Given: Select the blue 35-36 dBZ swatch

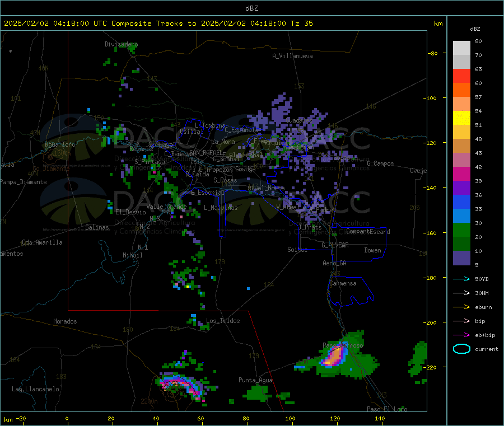Looking at the screenshot, I should 461,202.
